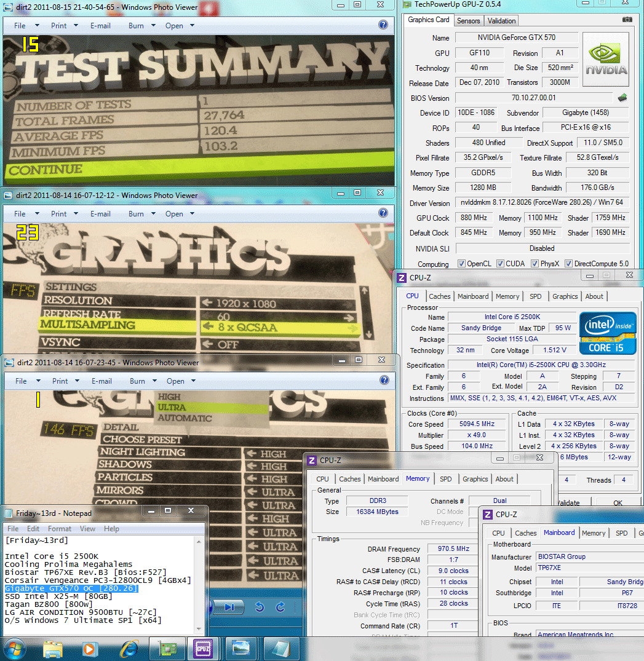The image size is (644, 661).
Task: Open the View menu in Notepad
Action: coord(87,529)
